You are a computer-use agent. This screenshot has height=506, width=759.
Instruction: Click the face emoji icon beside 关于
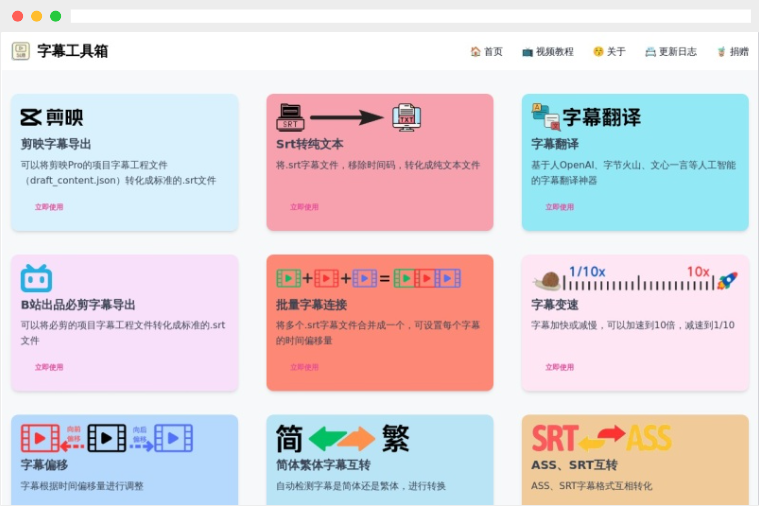coord(598,51)
